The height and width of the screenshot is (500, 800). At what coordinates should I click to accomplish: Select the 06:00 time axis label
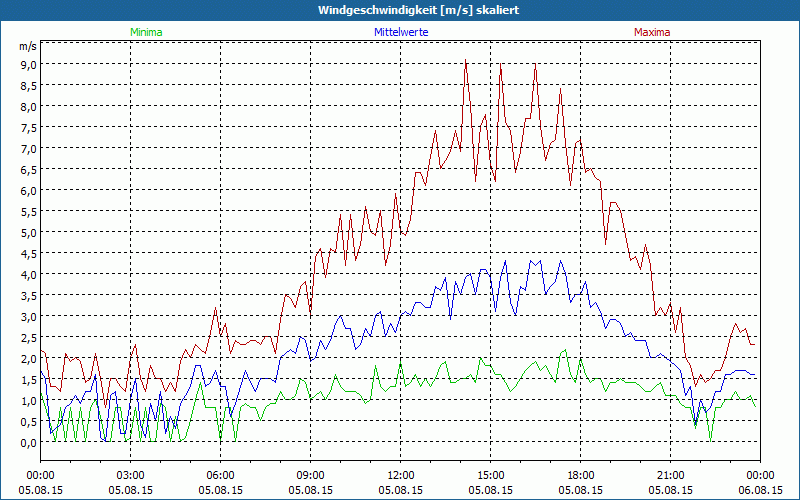coord(221,475)
